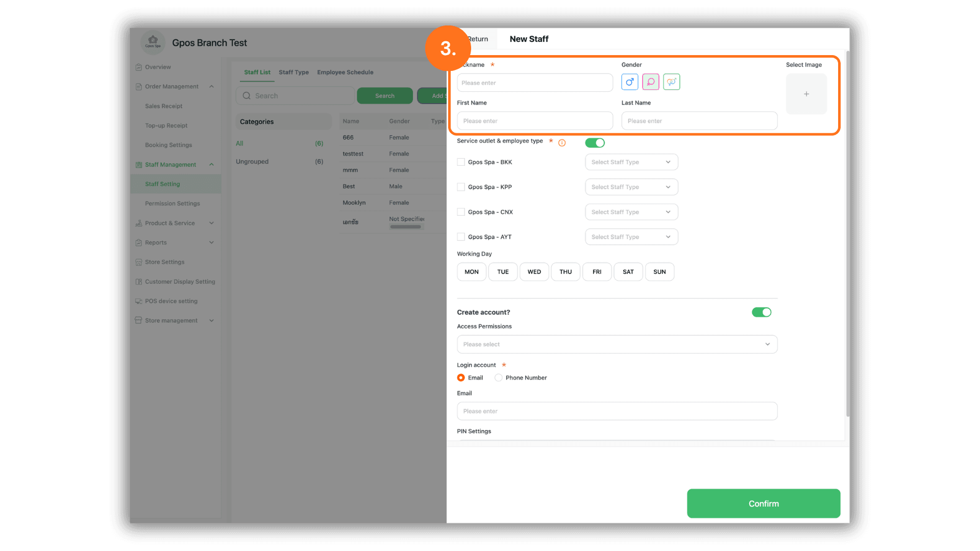Select the Phone Number login radio button
The width and height of the screenshot is (980, 551).
[498, 378]
